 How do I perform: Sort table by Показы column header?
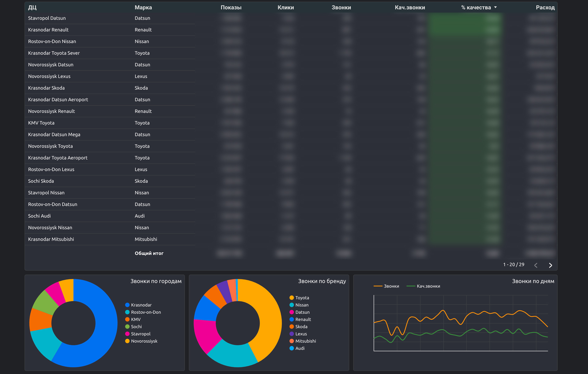tap(231, 8)
